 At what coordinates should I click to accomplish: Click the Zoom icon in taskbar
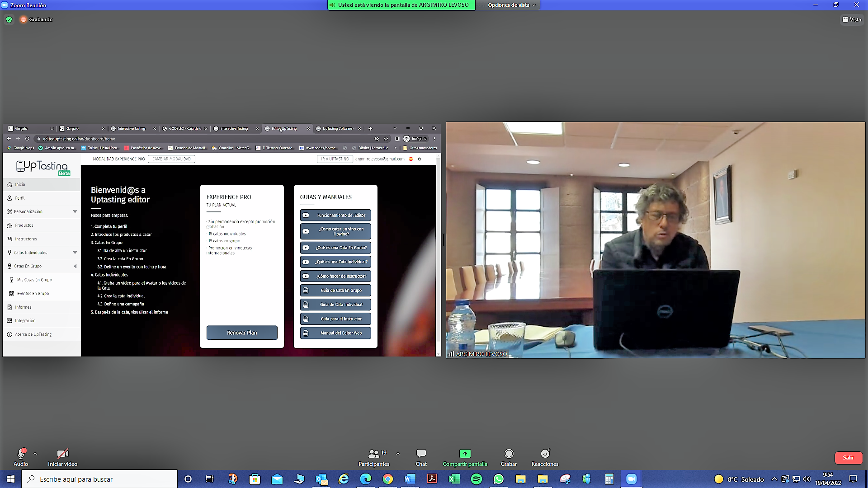click(632, 479)
